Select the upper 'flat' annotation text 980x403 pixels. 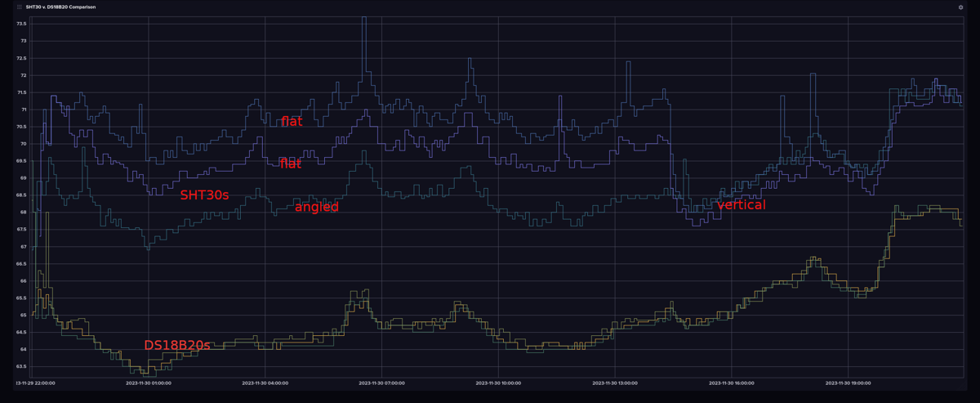point(292,122)
